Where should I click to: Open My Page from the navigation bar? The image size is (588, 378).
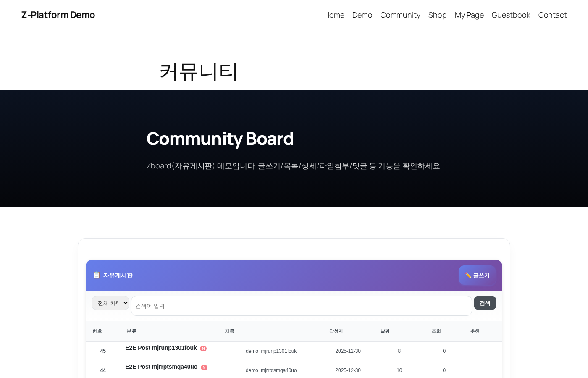pyautogui.click(x=469, y=15)
